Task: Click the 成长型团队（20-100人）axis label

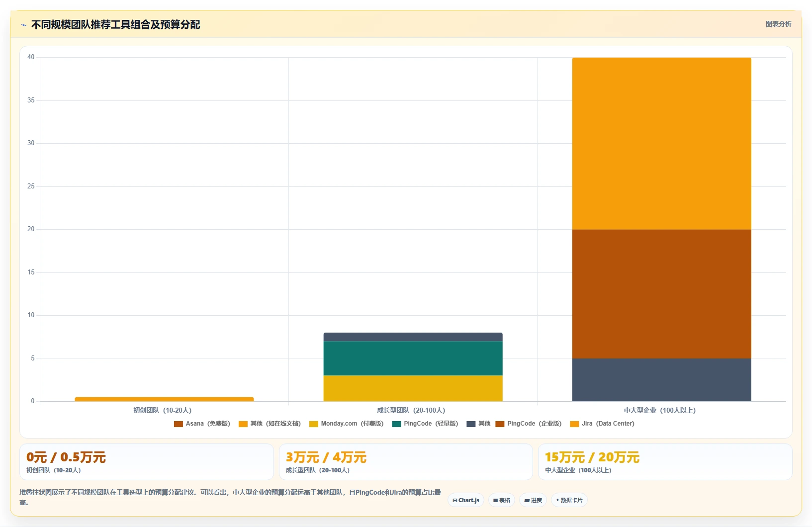Action: pos(411,411)
